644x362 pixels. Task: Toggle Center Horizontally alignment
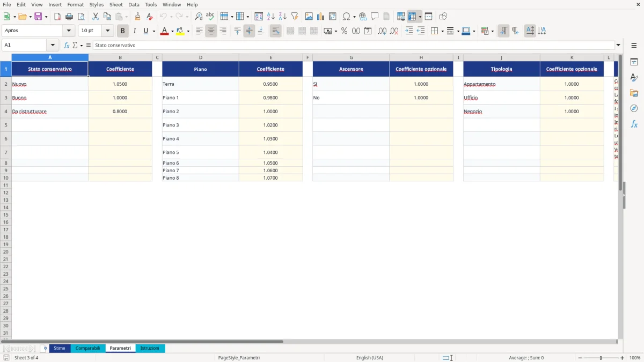point(211,31)
